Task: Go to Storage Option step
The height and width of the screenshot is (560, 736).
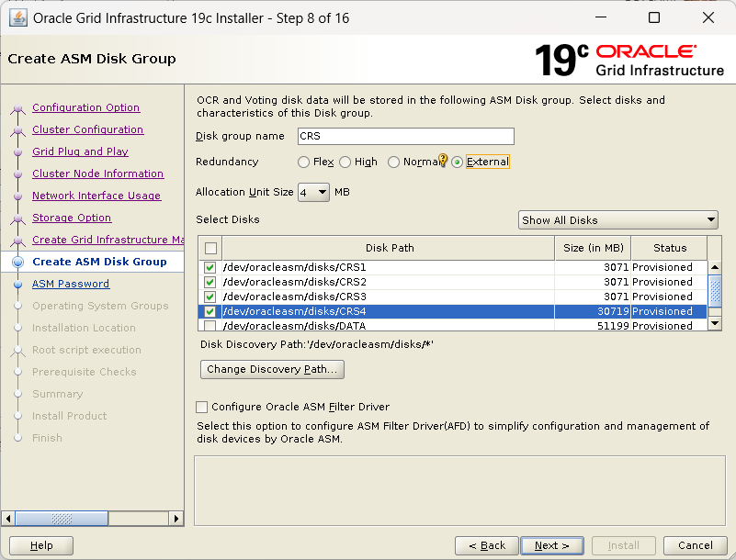Action: coord(72,218)
